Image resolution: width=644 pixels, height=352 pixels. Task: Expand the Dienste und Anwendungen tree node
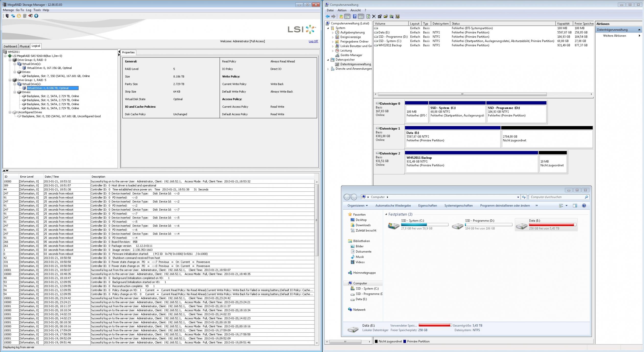point(328,69)
